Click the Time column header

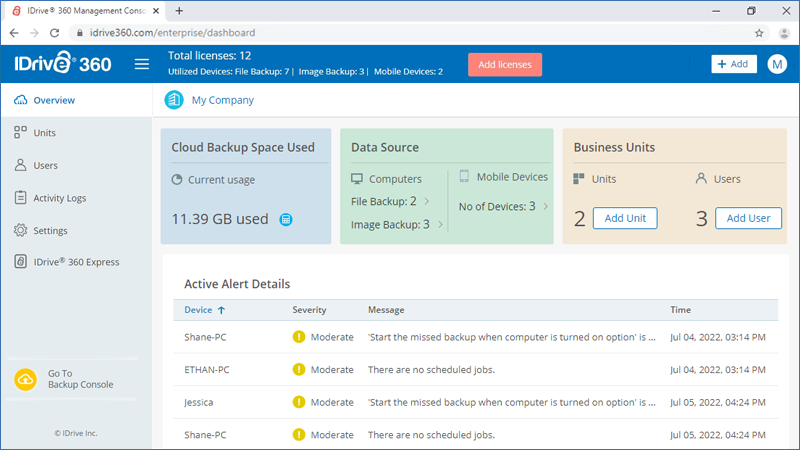pyautogui.click(x=681, y=310)
